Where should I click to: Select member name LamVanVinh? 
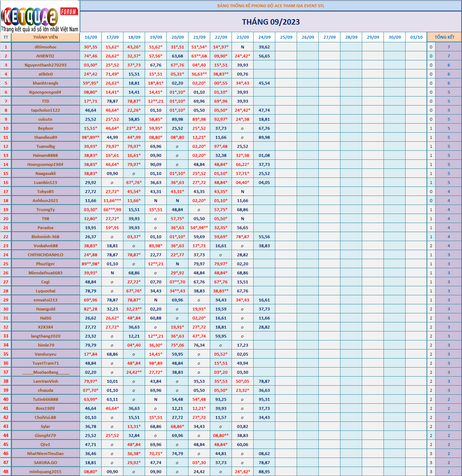pos(46,381)
